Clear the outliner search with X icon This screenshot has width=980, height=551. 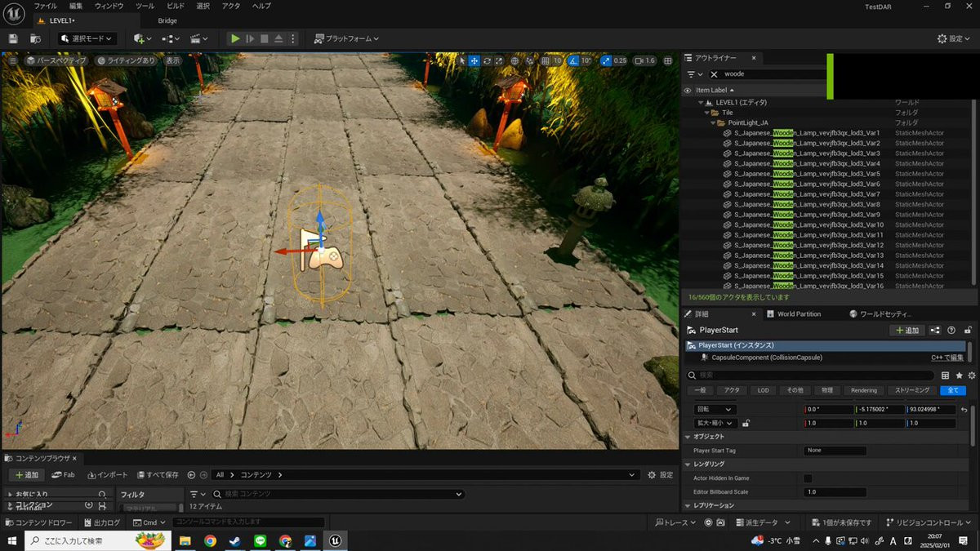click(x=714, y=73)
